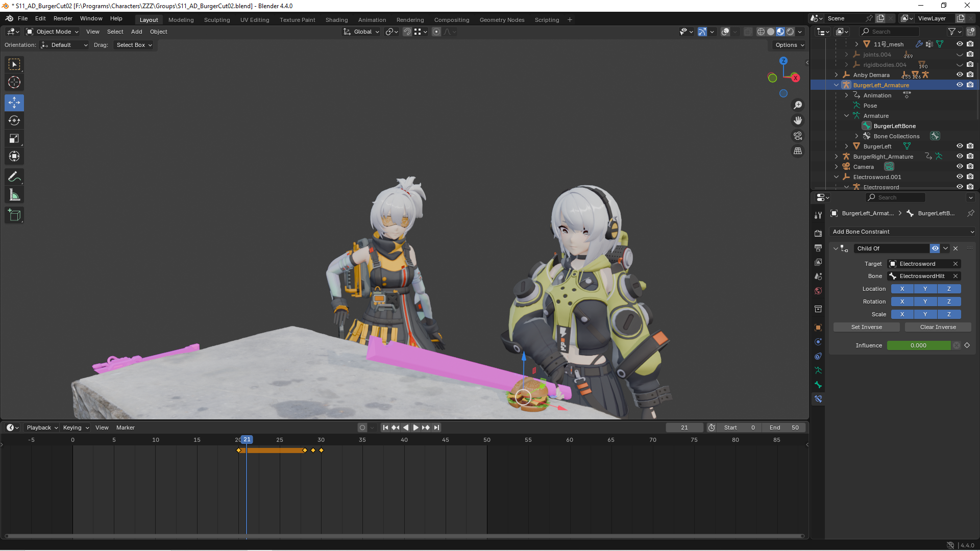Image resolution: width=980 pixels, height=551 pixels.
Task: Click the pan view hand icon
Action: (798, 120)
